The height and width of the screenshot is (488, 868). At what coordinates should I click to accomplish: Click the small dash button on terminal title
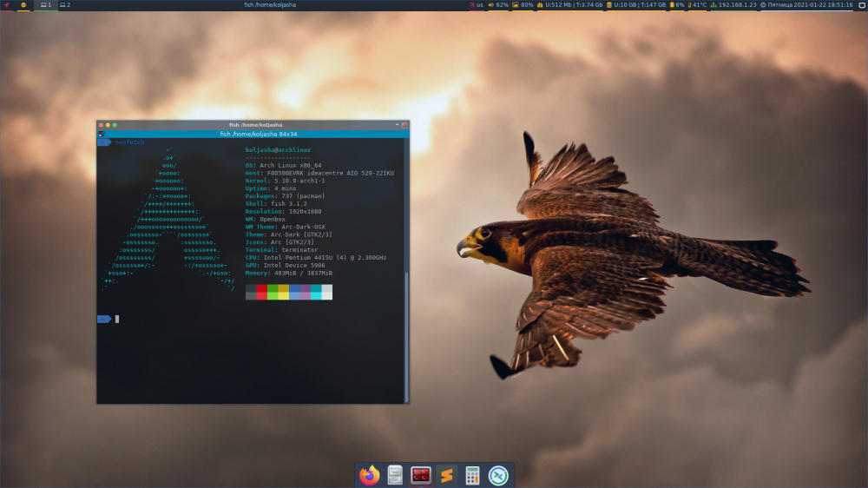[x=397, y=125]
